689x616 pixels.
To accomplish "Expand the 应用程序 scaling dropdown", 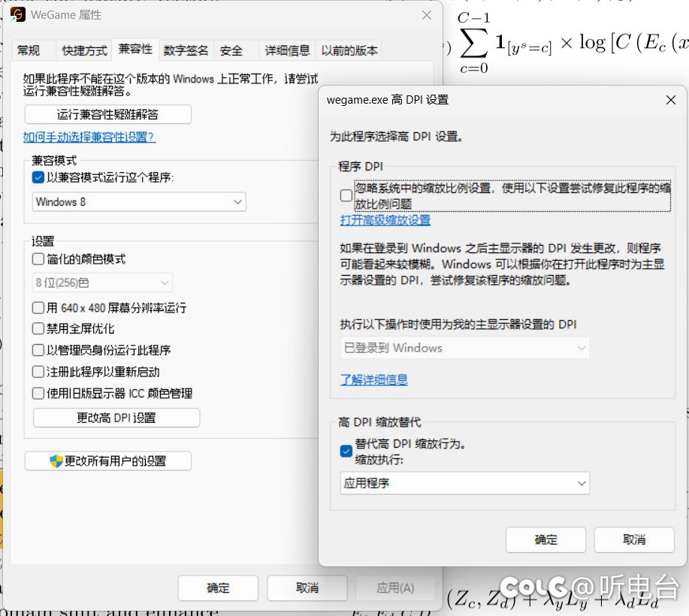I will tap(464, 483).
